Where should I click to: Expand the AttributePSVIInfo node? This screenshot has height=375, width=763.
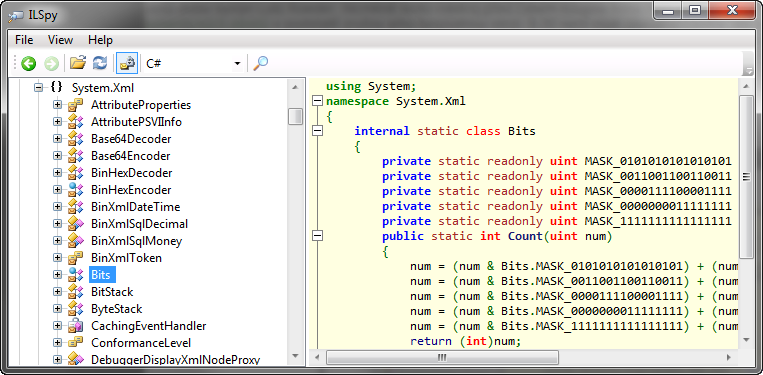(57, 122)
